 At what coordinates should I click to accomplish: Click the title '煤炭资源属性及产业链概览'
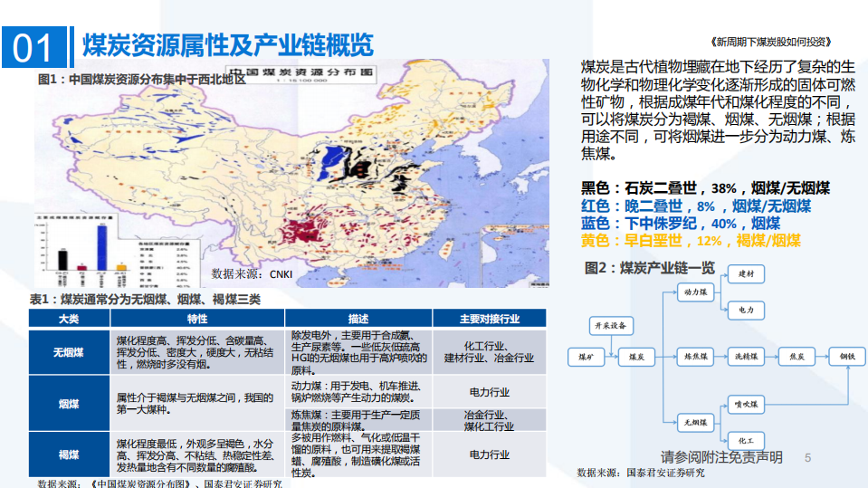pyautogui.click(x=228, y=45)
